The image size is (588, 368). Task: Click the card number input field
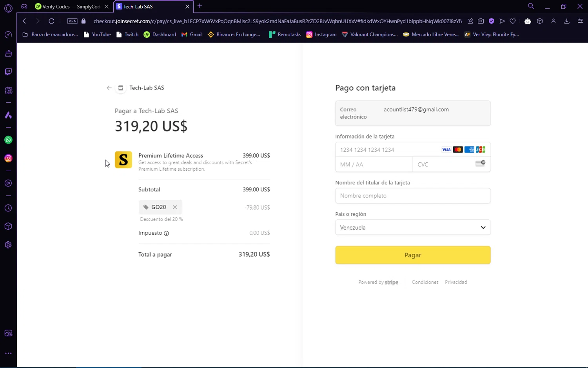(388, 150)
